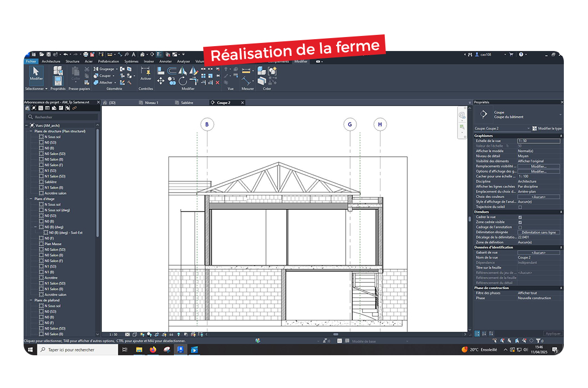Image resolution: width=588 pixels, height=388 pixels.
Task: Collapse the Plans d'étage tree node
Action: coord(31,199)
